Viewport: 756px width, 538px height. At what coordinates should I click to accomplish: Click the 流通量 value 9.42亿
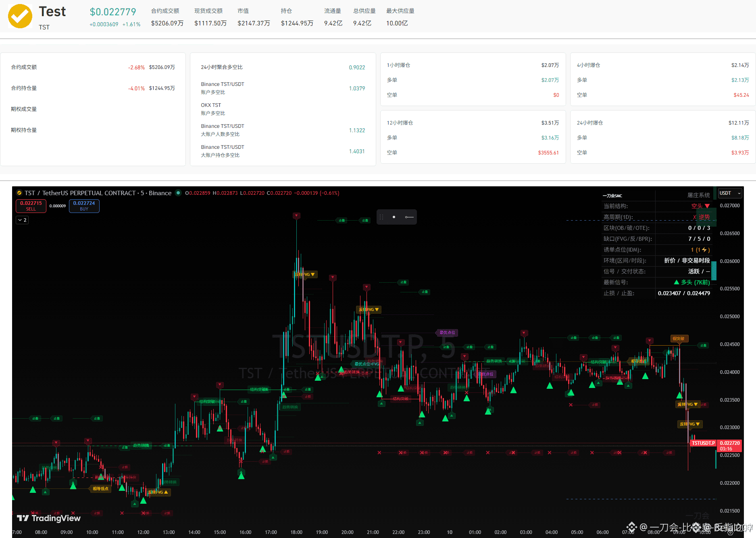pos(333,23)
